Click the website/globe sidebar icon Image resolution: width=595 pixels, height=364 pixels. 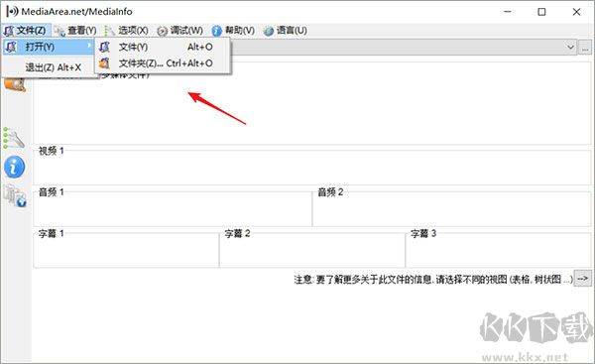(15, 195)
